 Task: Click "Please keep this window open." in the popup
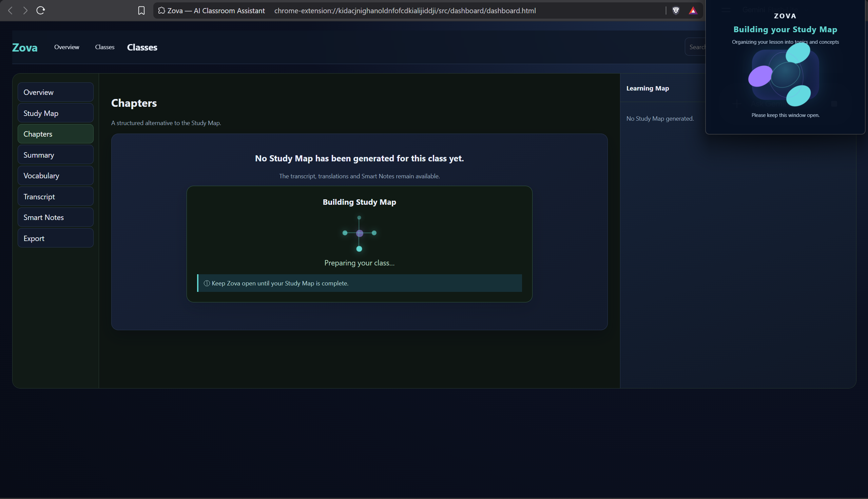[785, 115]
